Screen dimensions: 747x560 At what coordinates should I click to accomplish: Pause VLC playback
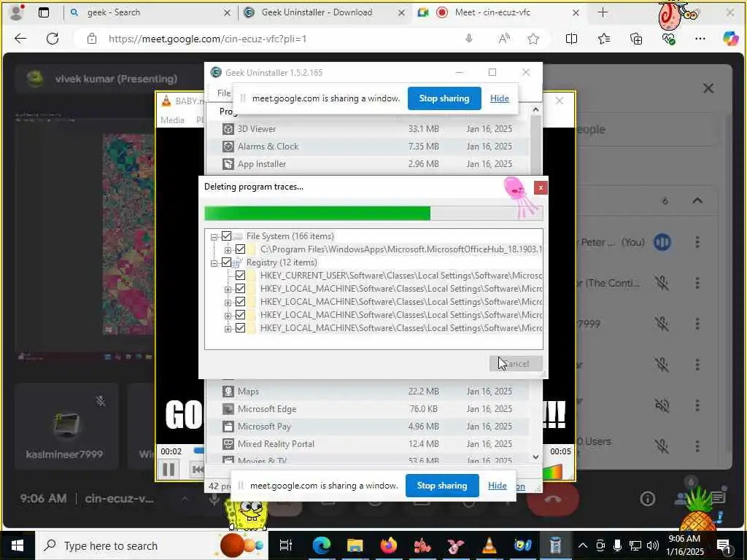coord(169,470)
